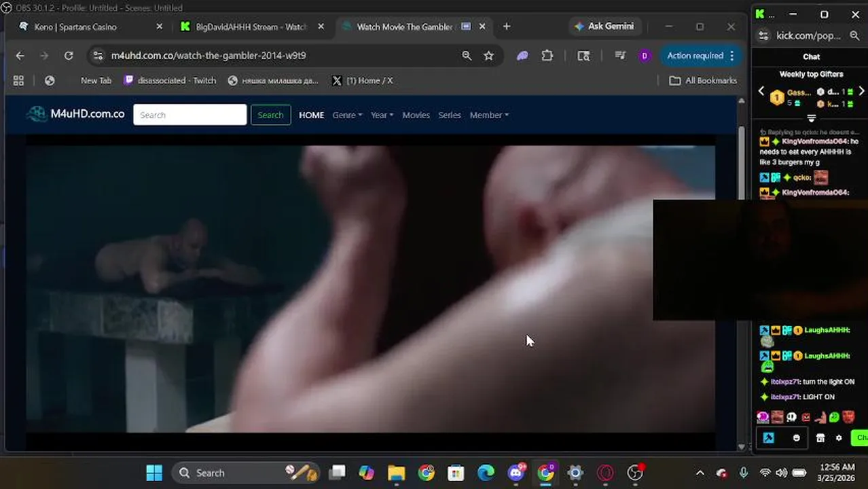Click the Windows taskbar Search box

(245, 473)
